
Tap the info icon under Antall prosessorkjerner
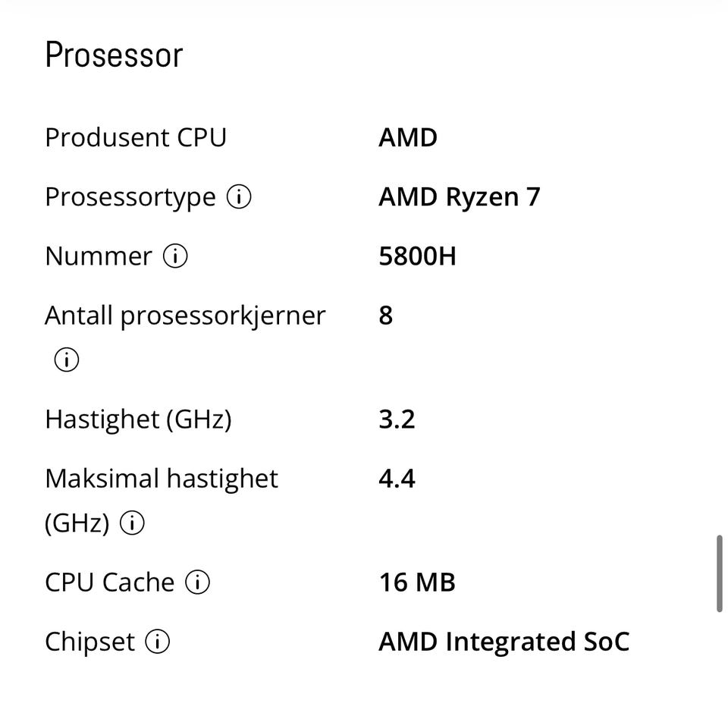(66, 360)
